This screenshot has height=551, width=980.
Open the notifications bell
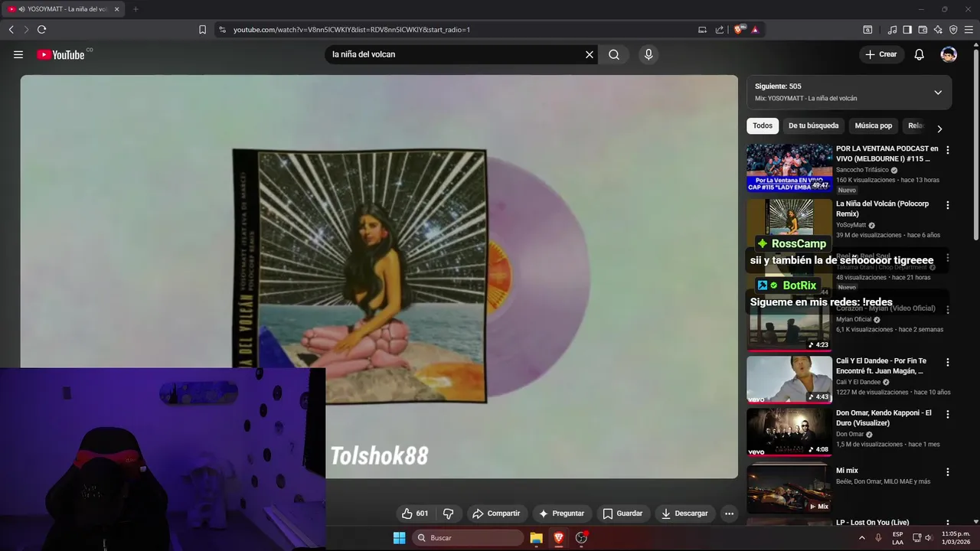coord(920,54)
